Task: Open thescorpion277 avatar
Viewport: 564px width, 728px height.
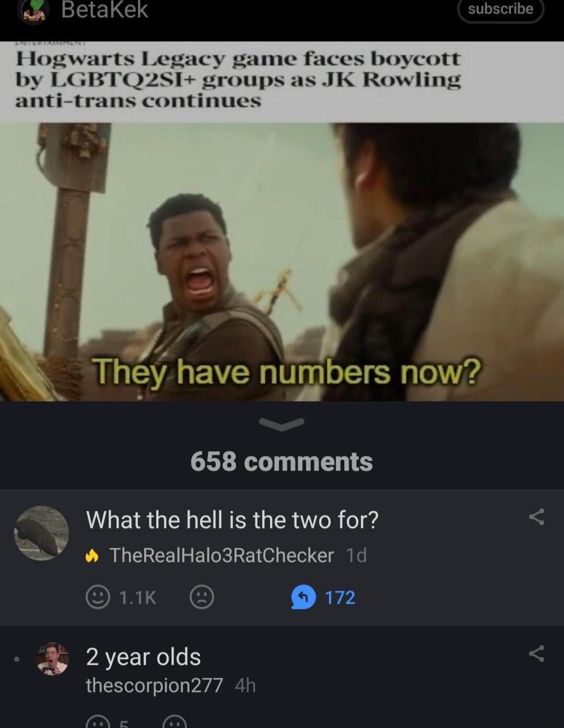Action: [52, 659]
